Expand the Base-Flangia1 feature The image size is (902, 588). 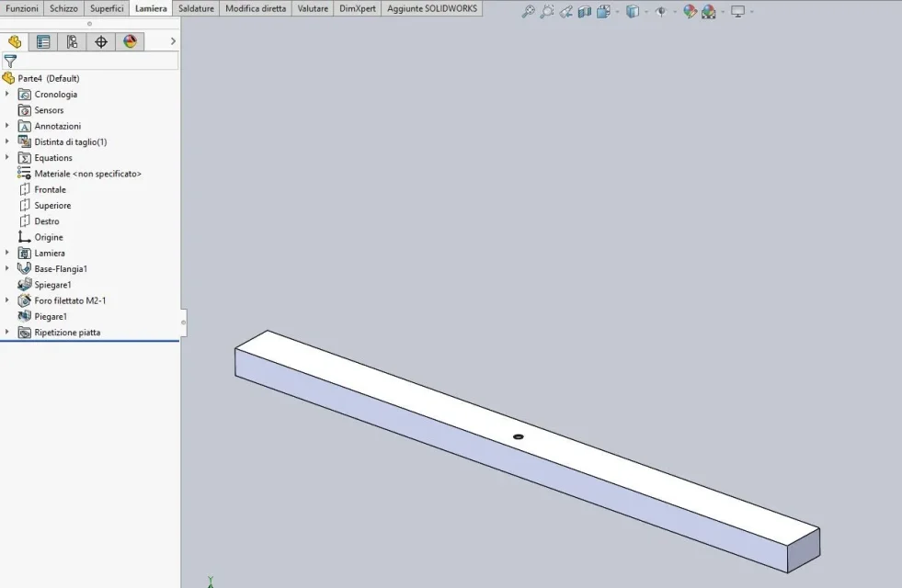(x=7, y=268)
